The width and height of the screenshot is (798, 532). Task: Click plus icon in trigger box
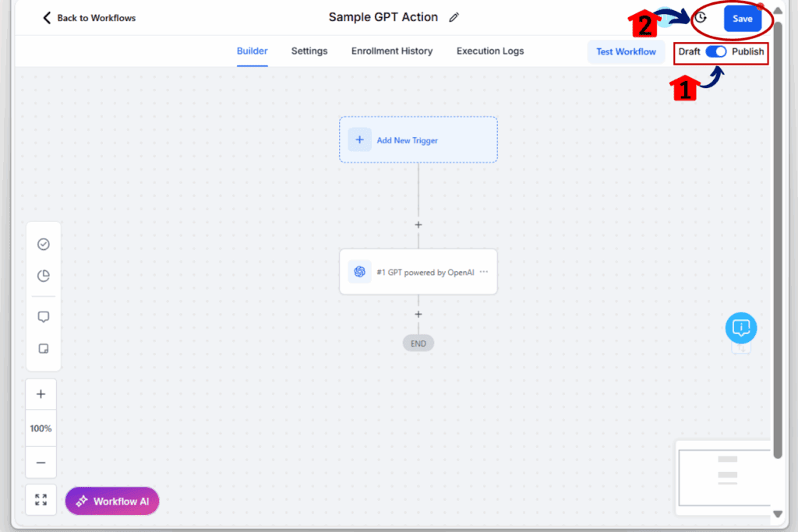[x=359, y=140]
